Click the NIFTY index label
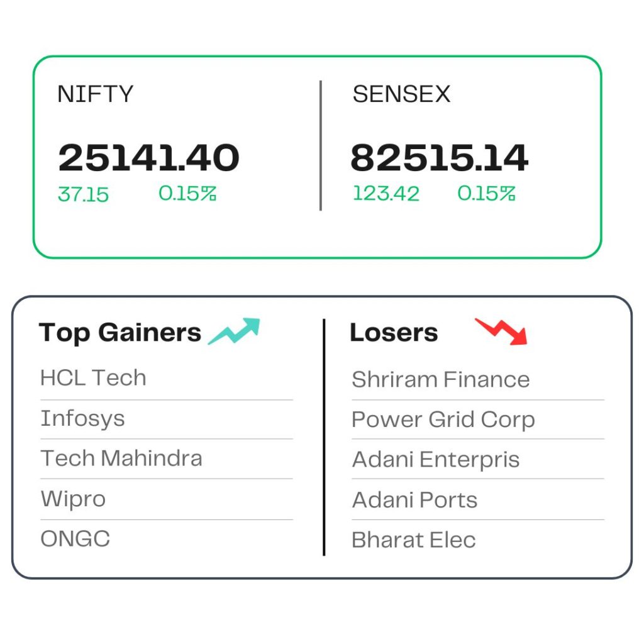The height and width of the screenshot is (644, 644). [96, 94]
